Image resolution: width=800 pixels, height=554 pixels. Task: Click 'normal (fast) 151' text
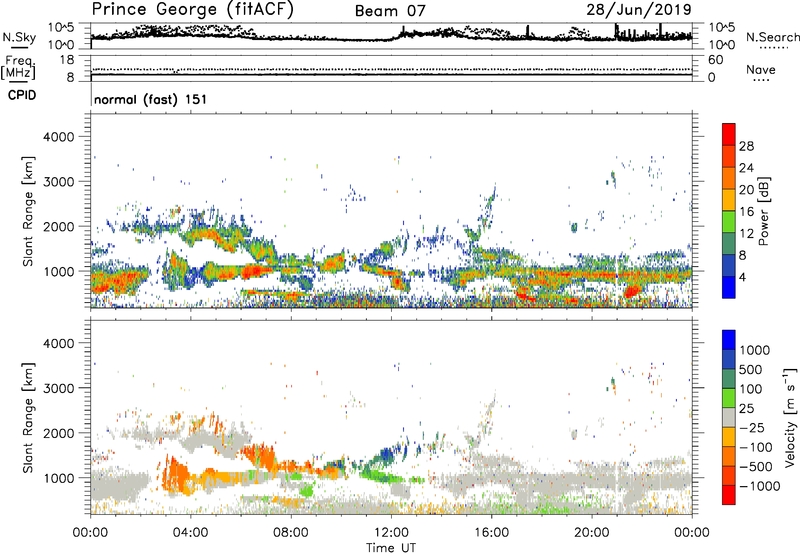151,99
